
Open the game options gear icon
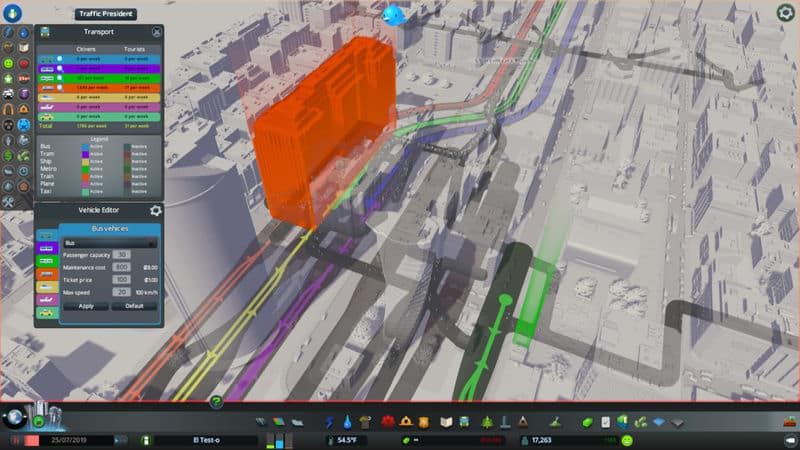tap(785, 13)
